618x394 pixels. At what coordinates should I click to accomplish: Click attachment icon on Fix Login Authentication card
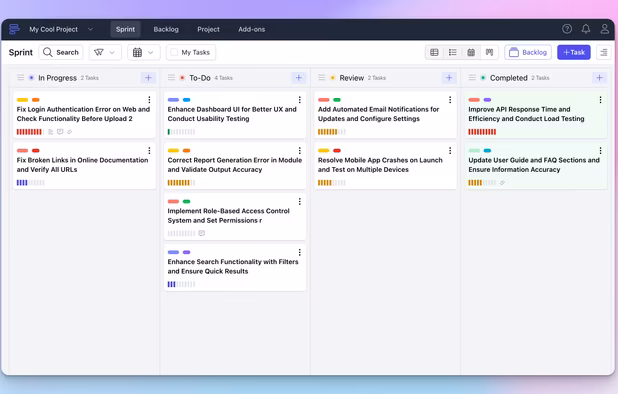pyautogui.click(x=69, y=132)
